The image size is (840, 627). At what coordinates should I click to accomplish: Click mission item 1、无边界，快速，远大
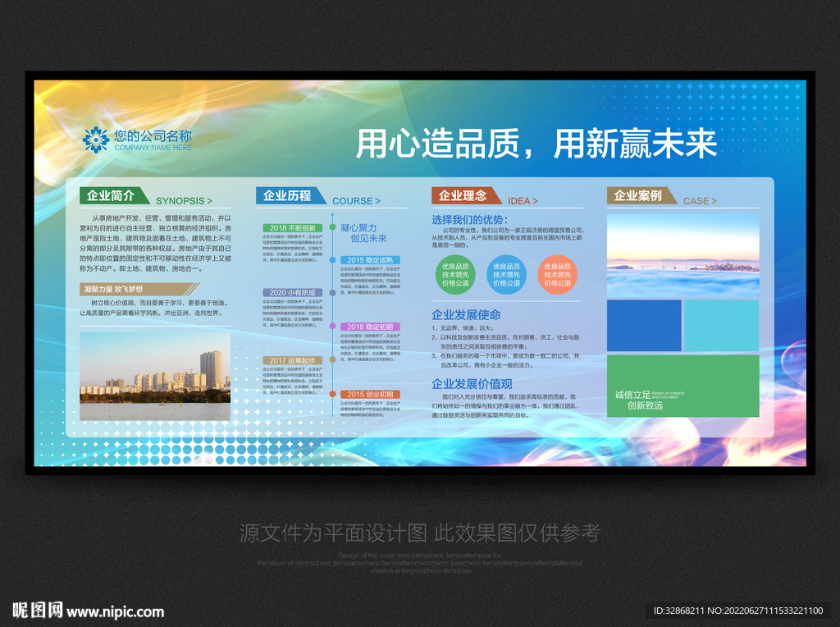[463, 328]
